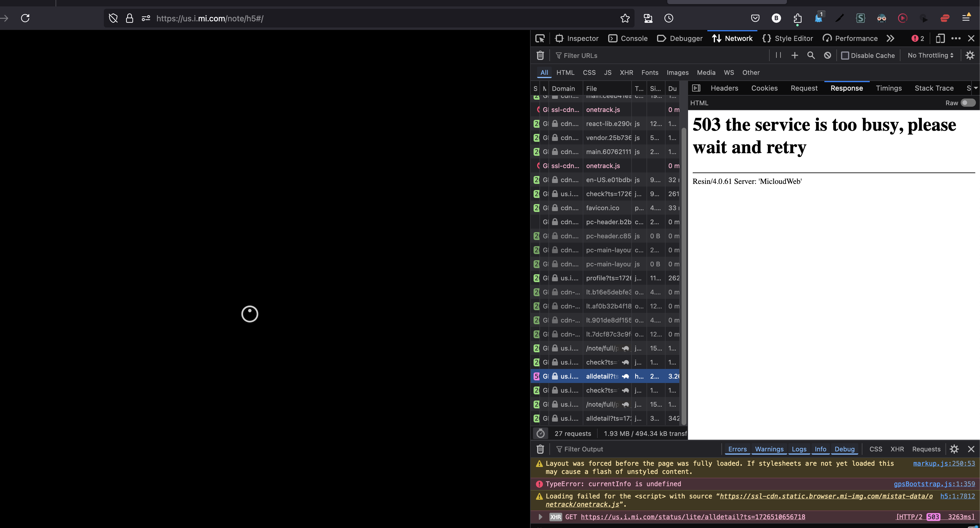Open network settings gear

970,56
